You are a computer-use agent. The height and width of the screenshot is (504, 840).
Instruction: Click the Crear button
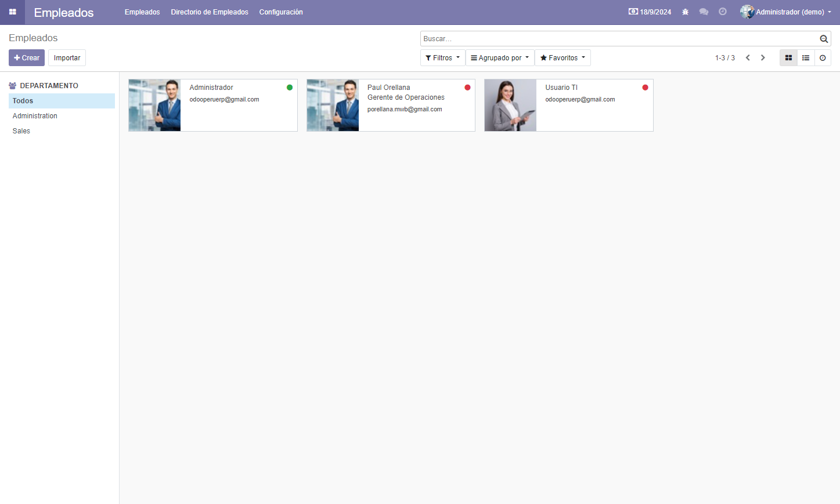[27, 58]
